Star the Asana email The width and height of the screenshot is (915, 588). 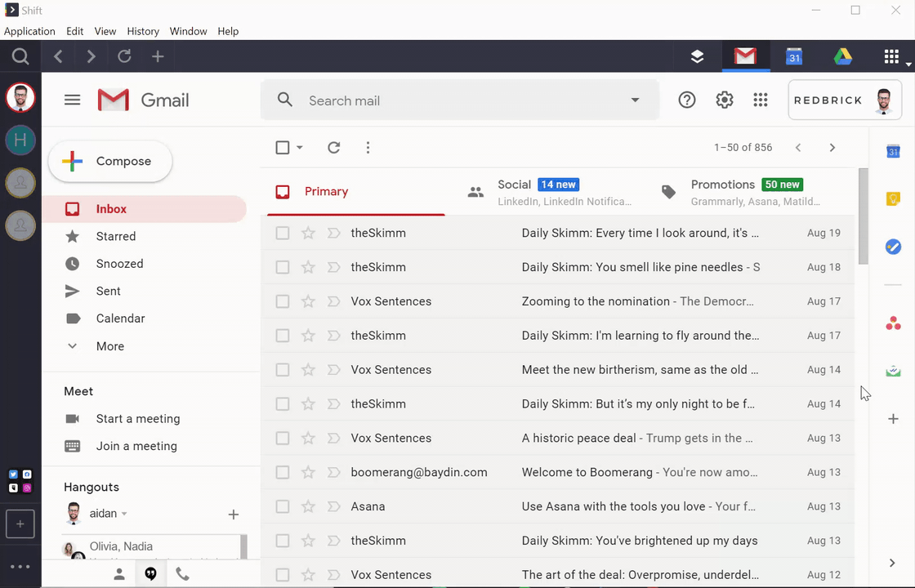pos(308,506)
